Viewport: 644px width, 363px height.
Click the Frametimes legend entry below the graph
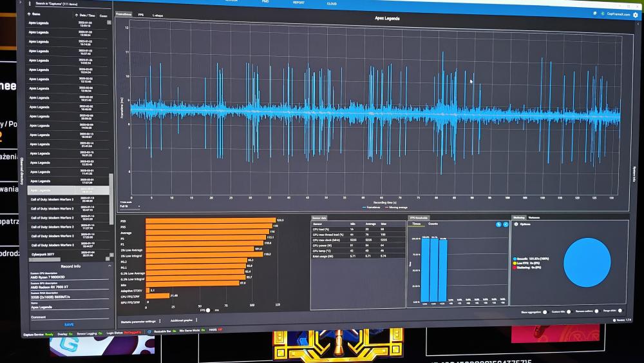tap(372, 208)
